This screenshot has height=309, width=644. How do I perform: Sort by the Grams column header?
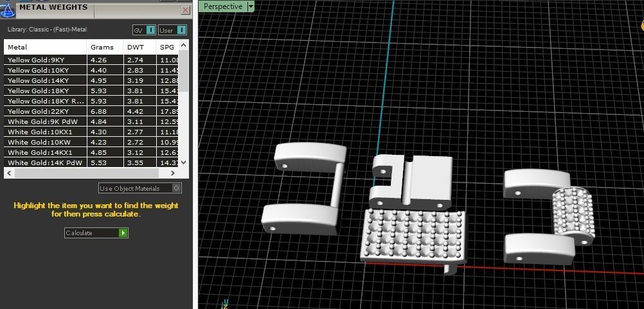(x=105, y=47)
